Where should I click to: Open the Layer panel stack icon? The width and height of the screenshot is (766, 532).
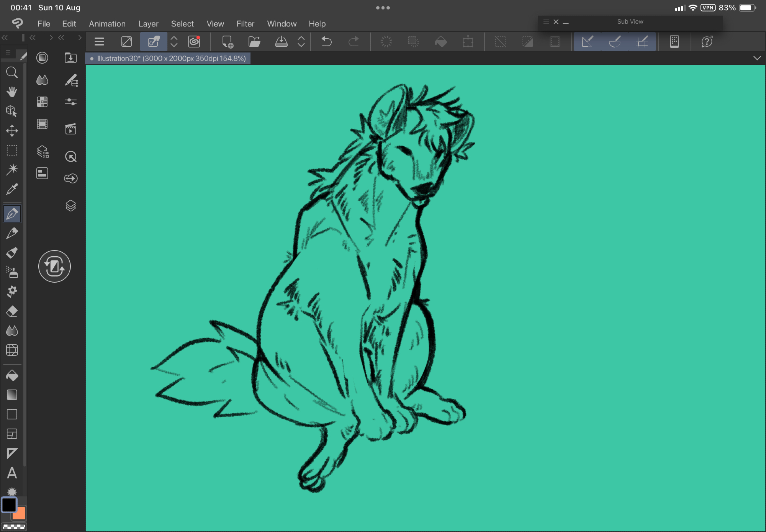click(70, 206)
